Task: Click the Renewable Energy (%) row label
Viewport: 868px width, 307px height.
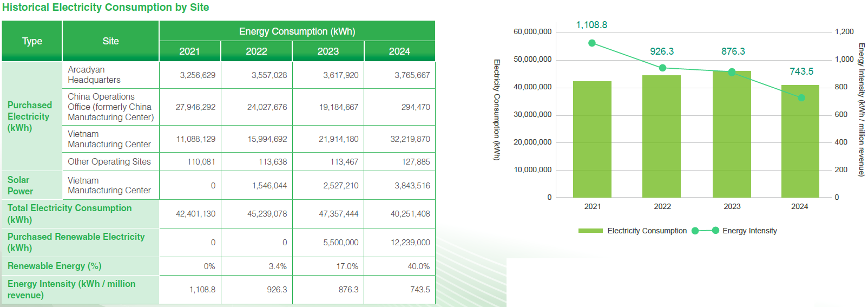Action: tap(54, 266)
